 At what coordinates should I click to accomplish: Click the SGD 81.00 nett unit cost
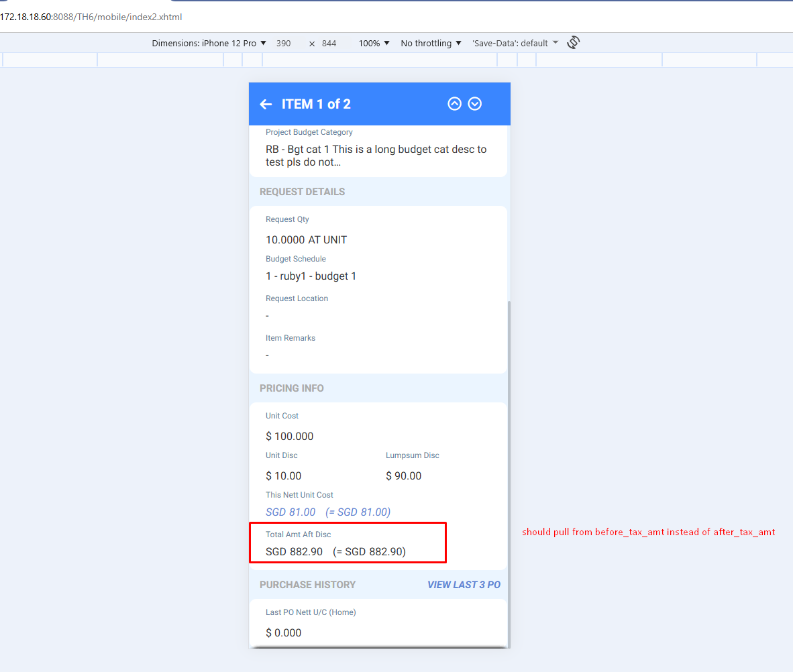pyautogui.click(x=290, y=512)
